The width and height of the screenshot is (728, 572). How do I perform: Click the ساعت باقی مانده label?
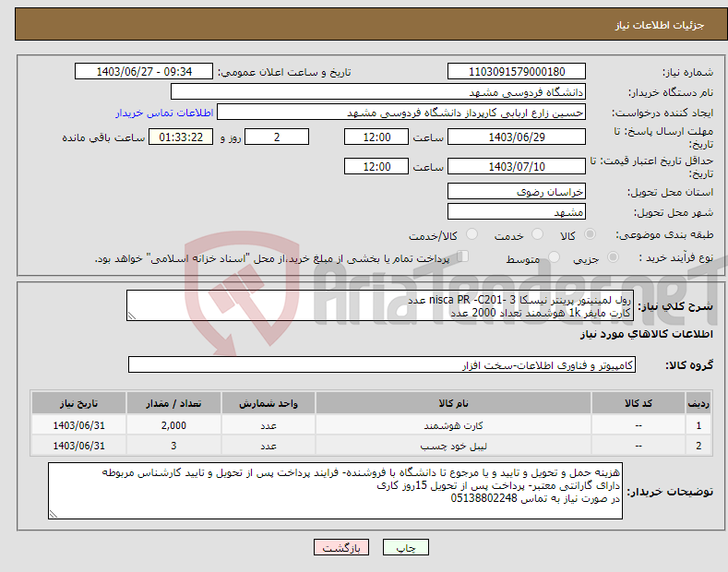103,137
